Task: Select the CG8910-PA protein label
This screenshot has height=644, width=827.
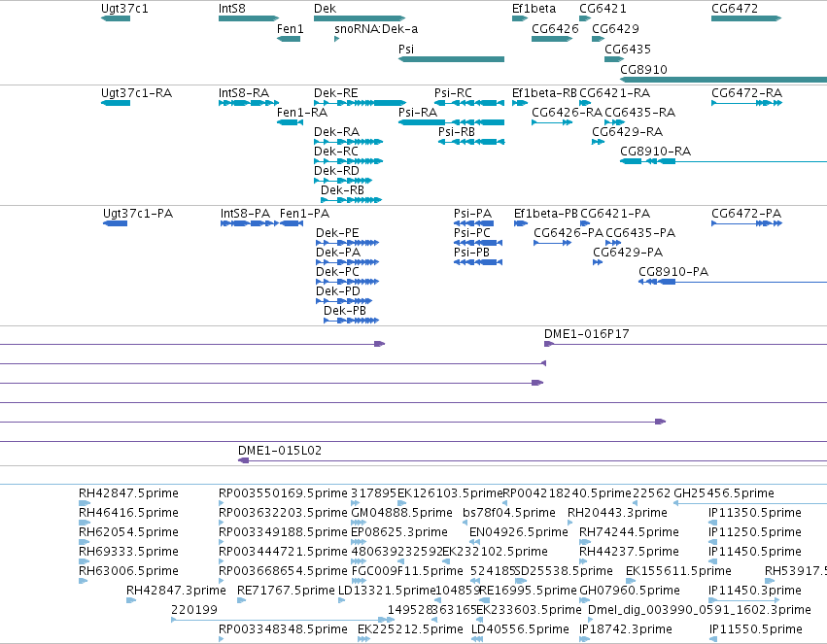Action: 673,272
